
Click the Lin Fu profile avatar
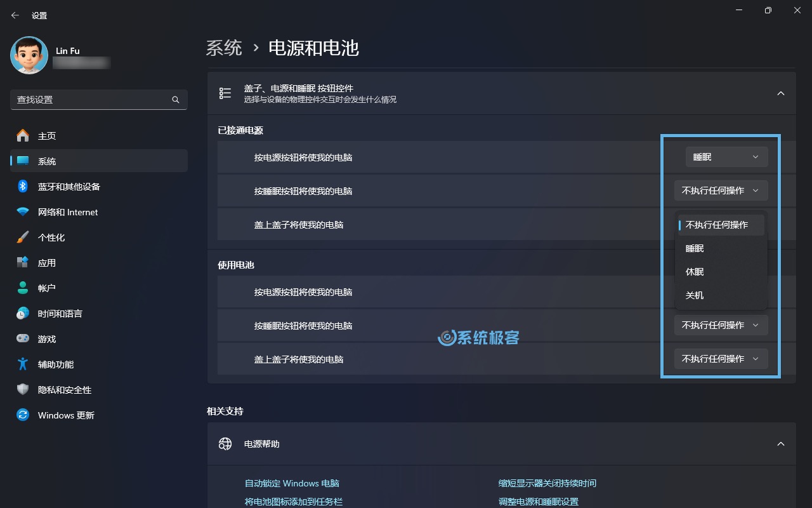[x=29, y=55]
